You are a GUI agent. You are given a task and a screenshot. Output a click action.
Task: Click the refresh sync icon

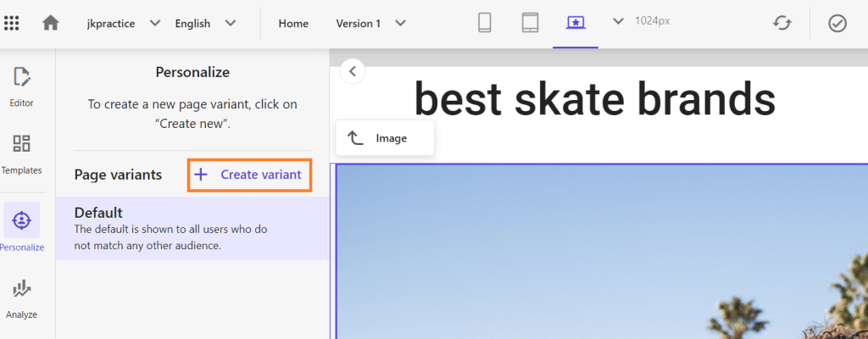click(x=782, y=23)
